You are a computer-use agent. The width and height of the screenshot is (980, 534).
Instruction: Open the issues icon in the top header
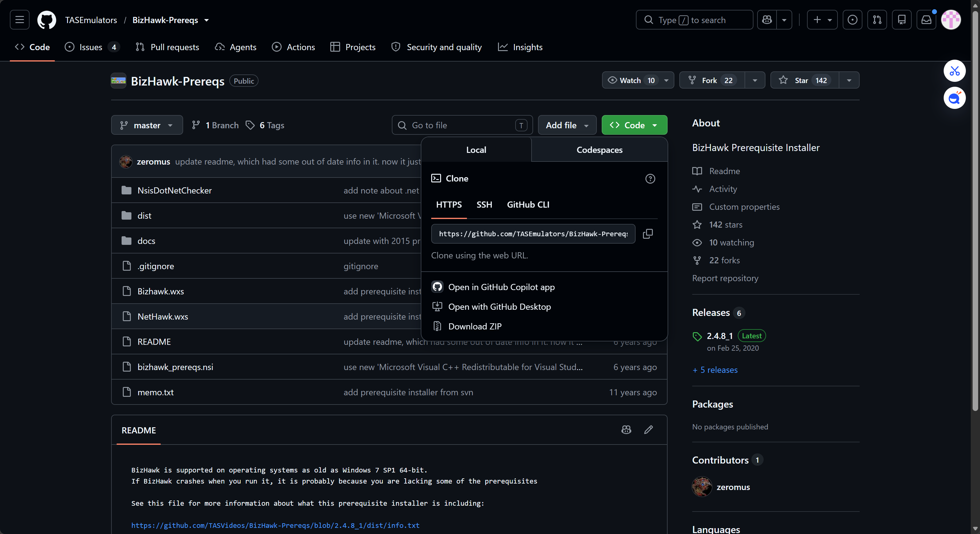point(852,20)
